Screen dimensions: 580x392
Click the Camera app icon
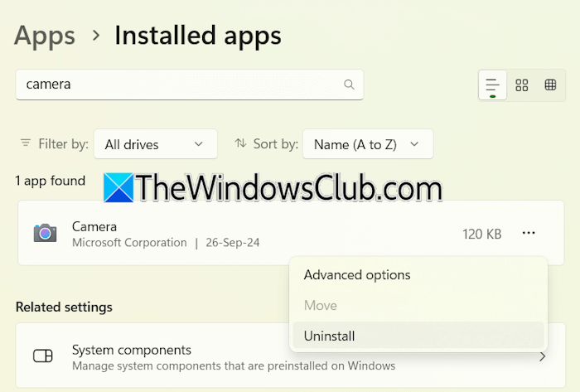point(45,233)
